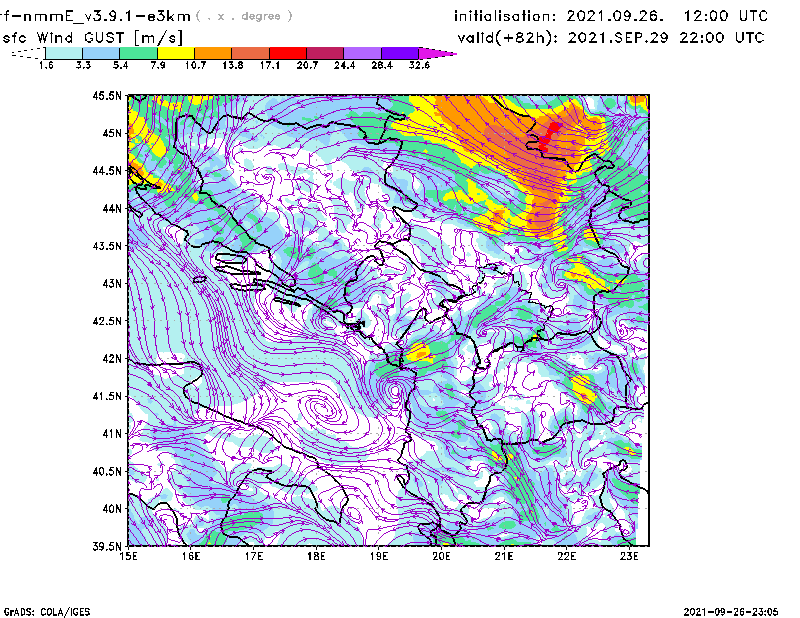Screen dimensions: 800x618
Task: Click the 20E longitude label
Action: click(x=441, y=556)
